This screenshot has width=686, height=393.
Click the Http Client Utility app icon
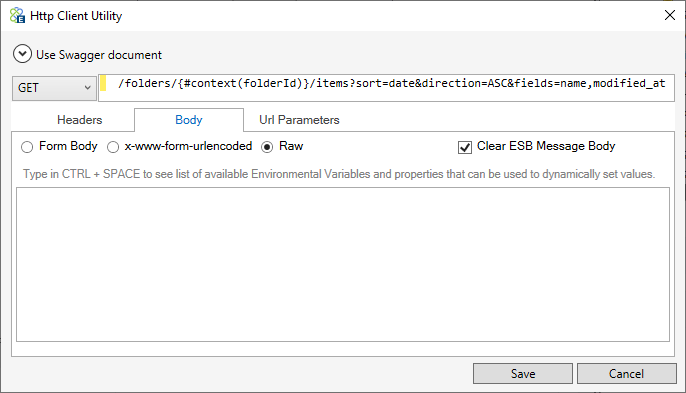[18, 16]
